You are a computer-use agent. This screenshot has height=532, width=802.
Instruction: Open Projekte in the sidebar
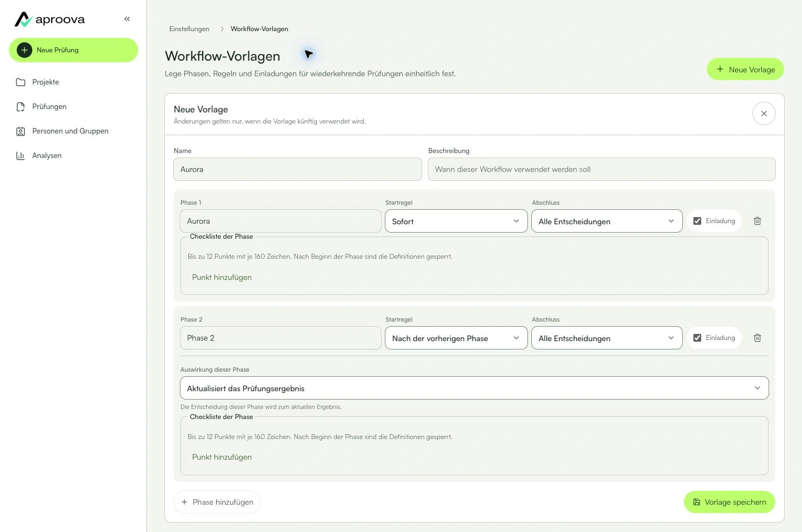[46, 82]
